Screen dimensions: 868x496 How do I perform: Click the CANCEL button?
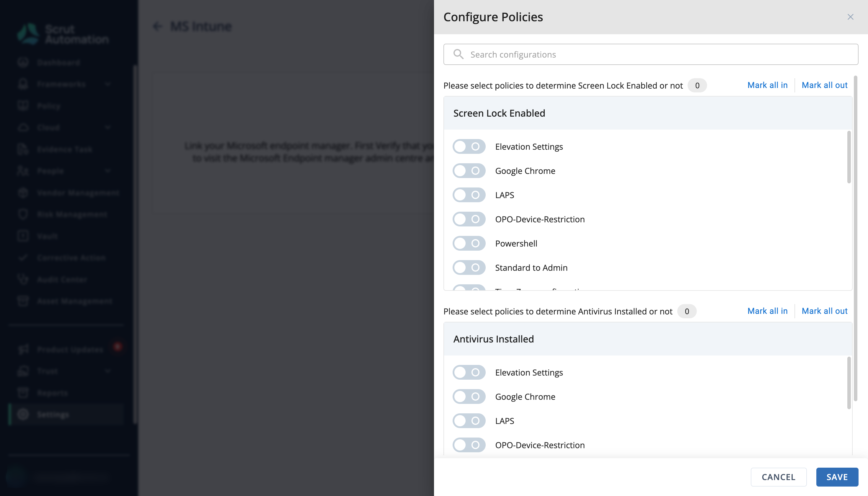[779, 477]
